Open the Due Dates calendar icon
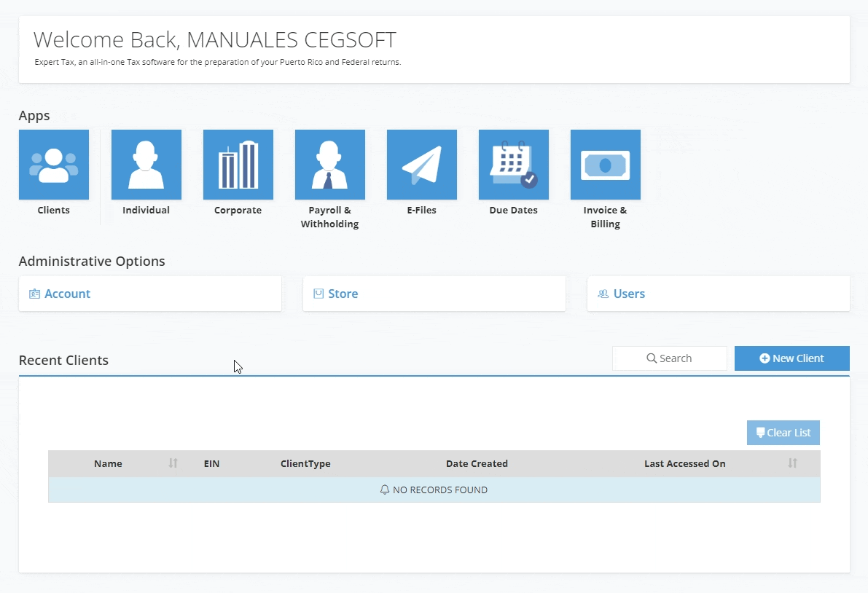 [513, 165]
